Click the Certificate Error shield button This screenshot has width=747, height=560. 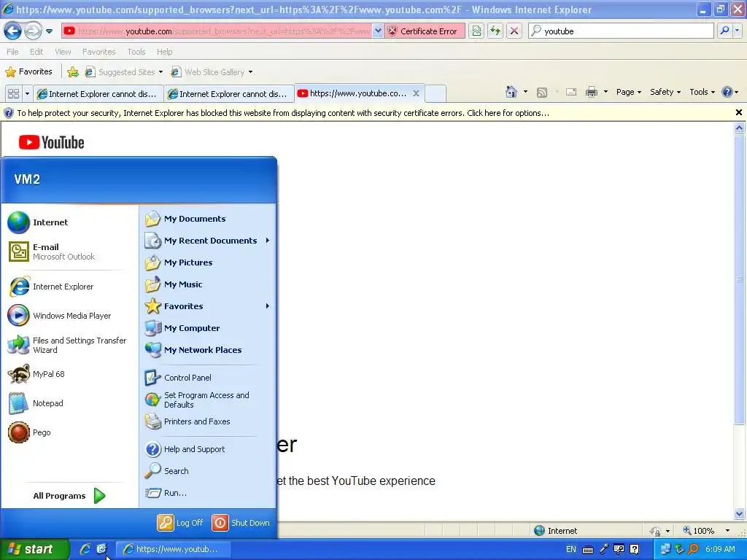point(424,31)
